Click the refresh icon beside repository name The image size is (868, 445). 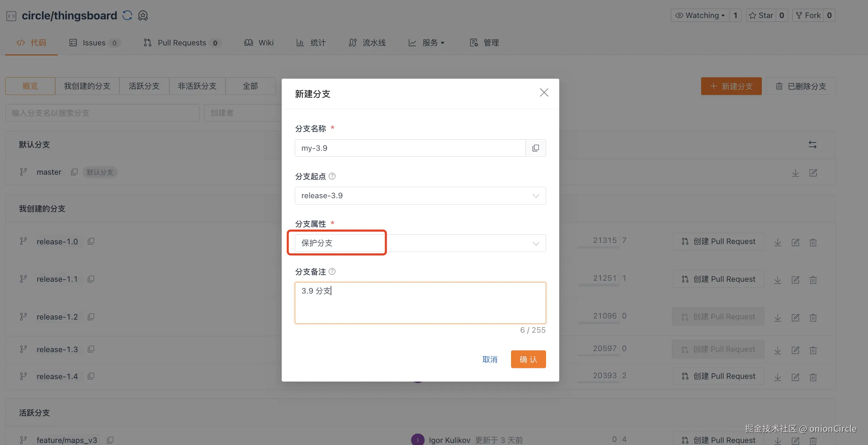tap(127, 15)
